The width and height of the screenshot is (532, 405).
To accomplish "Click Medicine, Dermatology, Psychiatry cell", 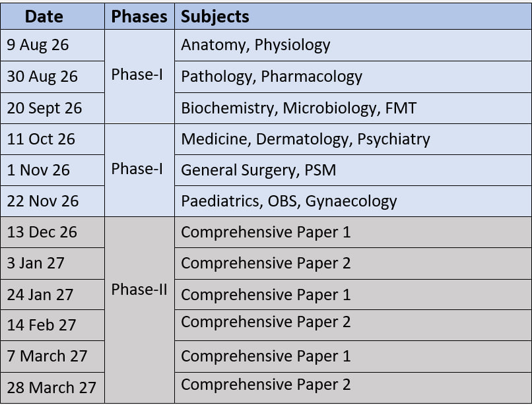I will click(353, 139).
